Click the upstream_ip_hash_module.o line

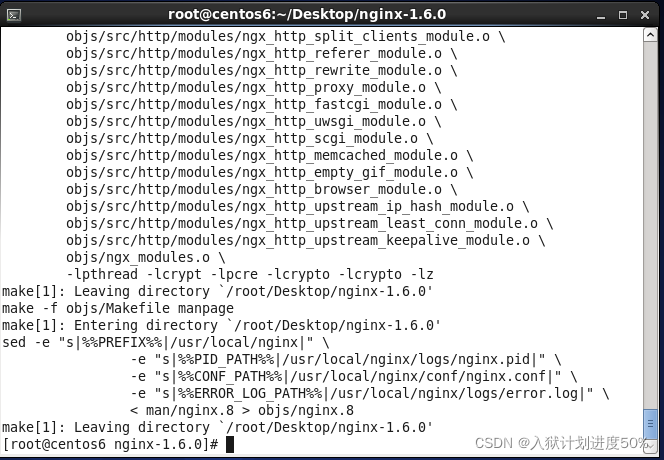coord(297,206)
